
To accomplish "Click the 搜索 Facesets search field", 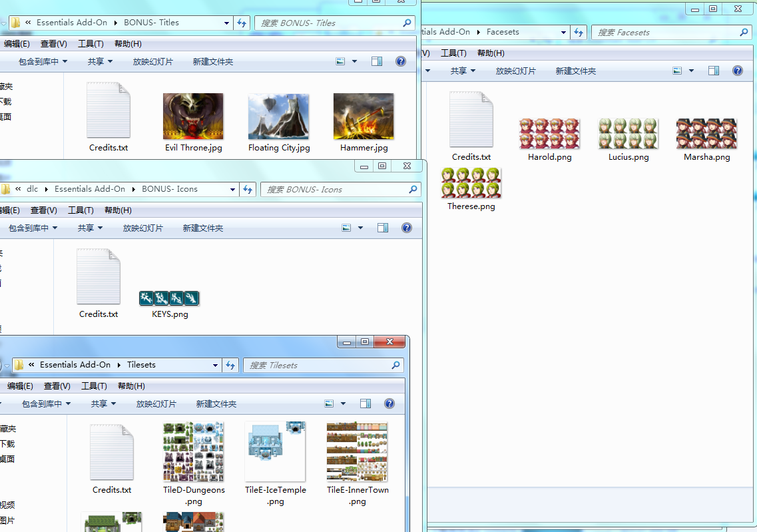I will tap(672, 33).
